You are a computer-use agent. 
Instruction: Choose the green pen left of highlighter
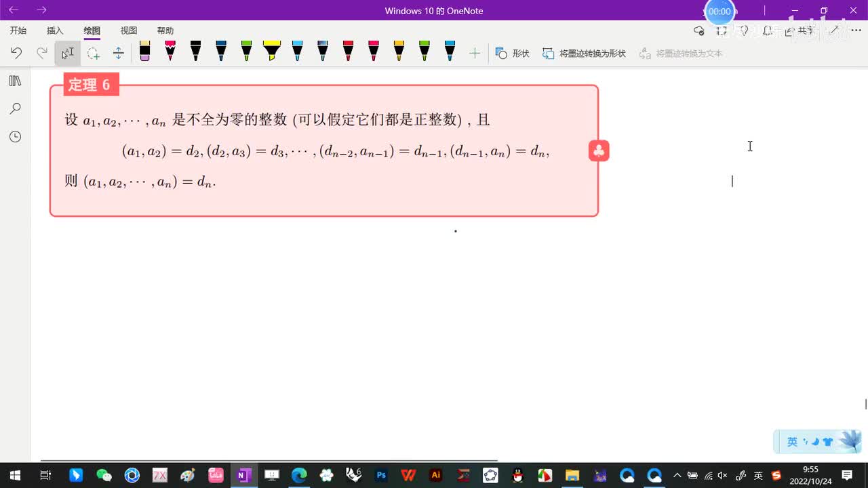246,52
